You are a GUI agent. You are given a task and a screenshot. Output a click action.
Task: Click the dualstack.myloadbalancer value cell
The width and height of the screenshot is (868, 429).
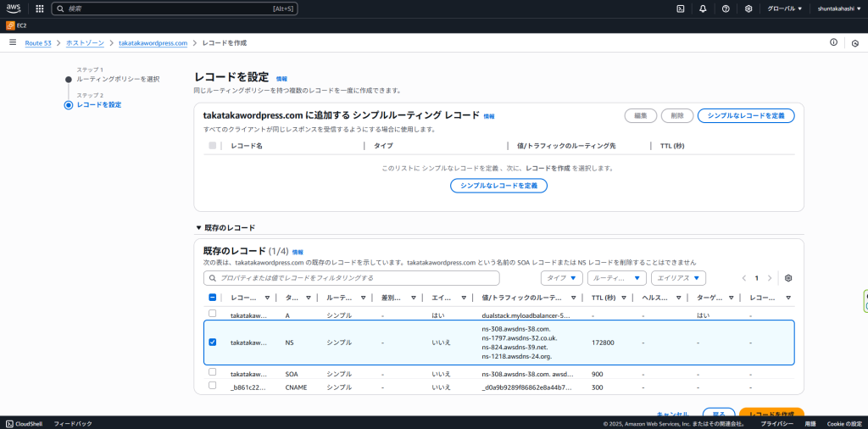pos(526,315)
